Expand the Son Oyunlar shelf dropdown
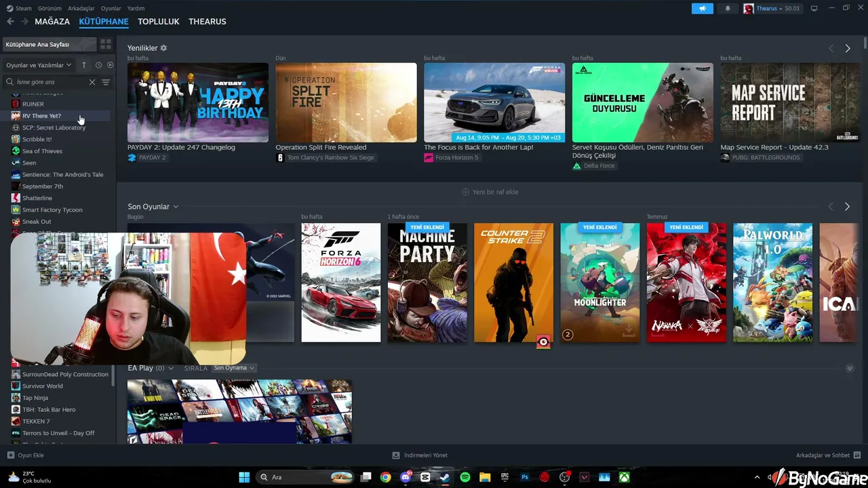 pos(176,207)
